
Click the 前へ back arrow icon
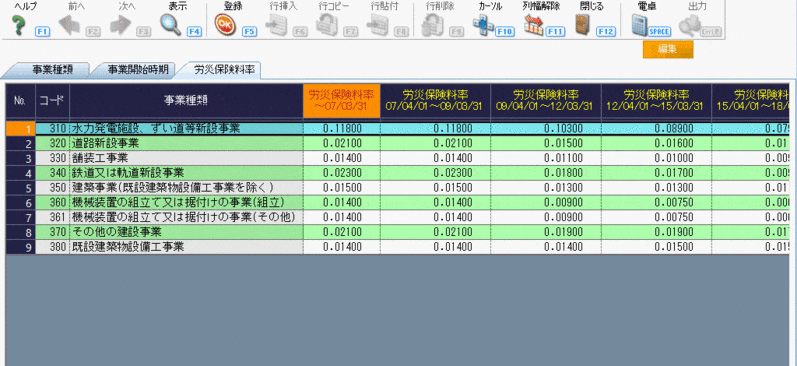[x=69, y=25]
